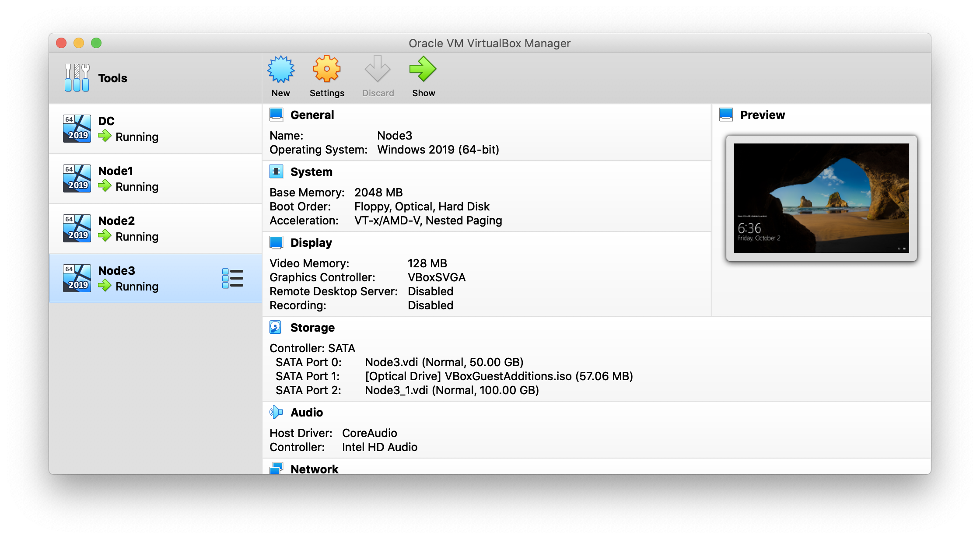Click the General section monitor icon
The width and height of the screenshot is (980, 539).
coord(276,115)
